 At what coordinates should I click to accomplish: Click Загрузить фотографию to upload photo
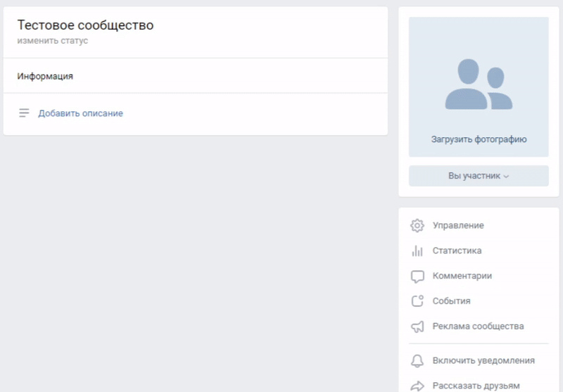tap(479, 139)
